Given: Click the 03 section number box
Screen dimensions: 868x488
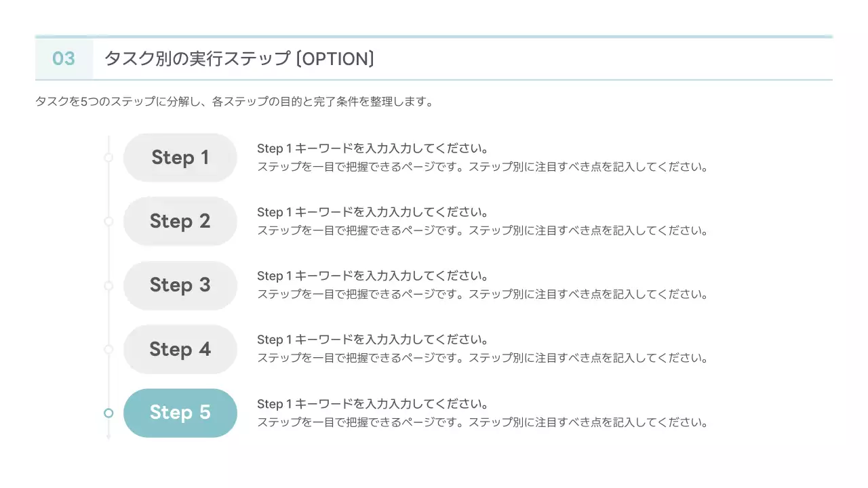Looking at the screenshot, I should click(x=64, y=59).
